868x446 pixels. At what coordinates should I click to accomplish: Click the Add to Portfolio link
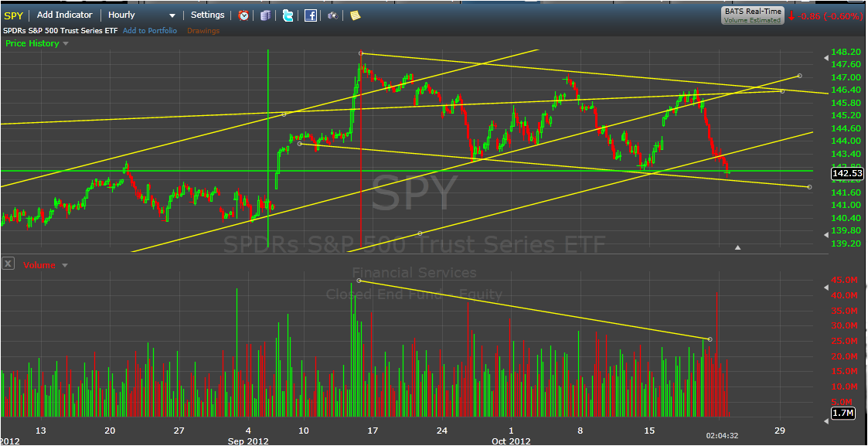[x=150, y=31]
